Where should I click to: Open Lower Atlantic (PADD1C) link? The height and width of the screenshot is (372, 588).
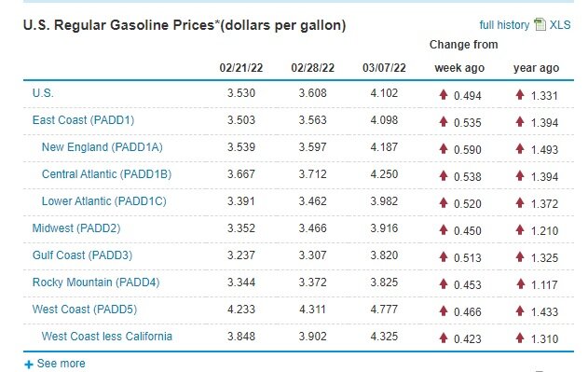point(103,201)
